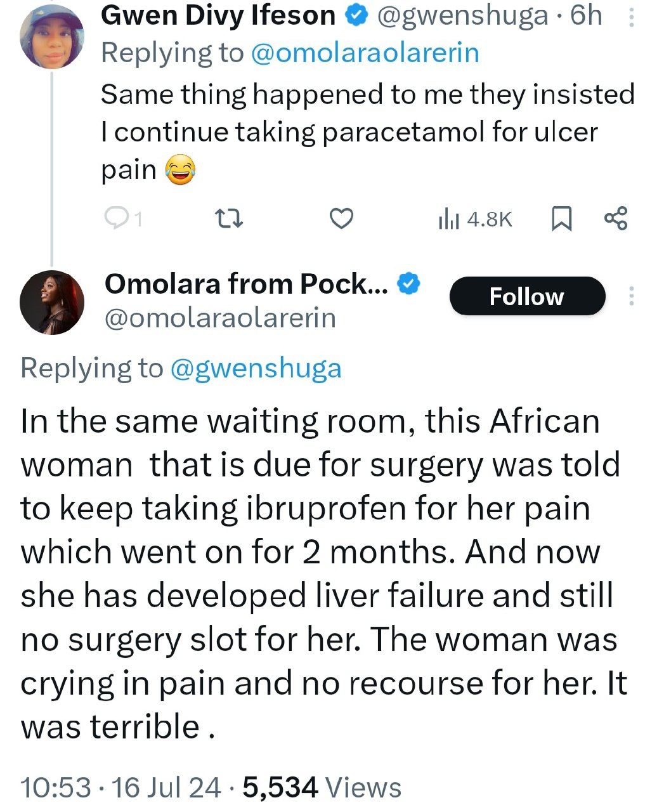
Task: Open the reply icon on Gwen's tweet
Action: (122, 219)
